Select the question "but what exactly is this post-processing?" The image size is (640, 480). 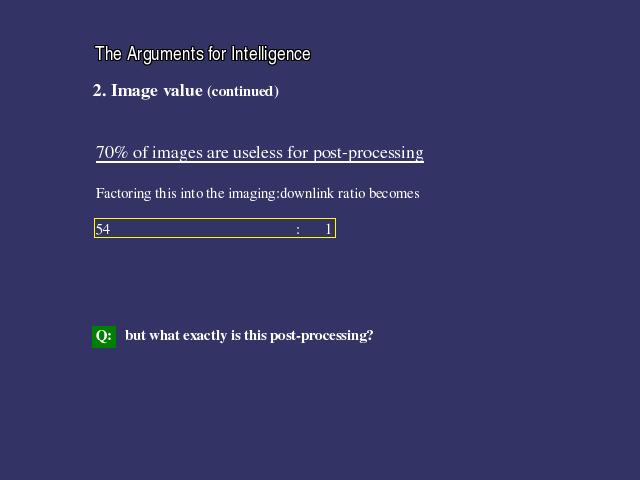(x=249, y=336)
